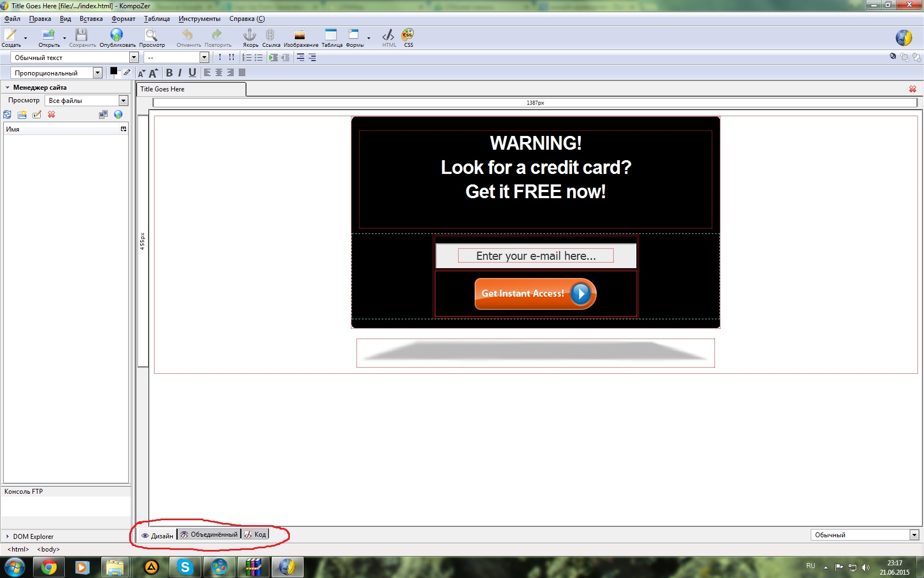Click the black text color swatch
The image size is (924, 578).
(113, 71)
